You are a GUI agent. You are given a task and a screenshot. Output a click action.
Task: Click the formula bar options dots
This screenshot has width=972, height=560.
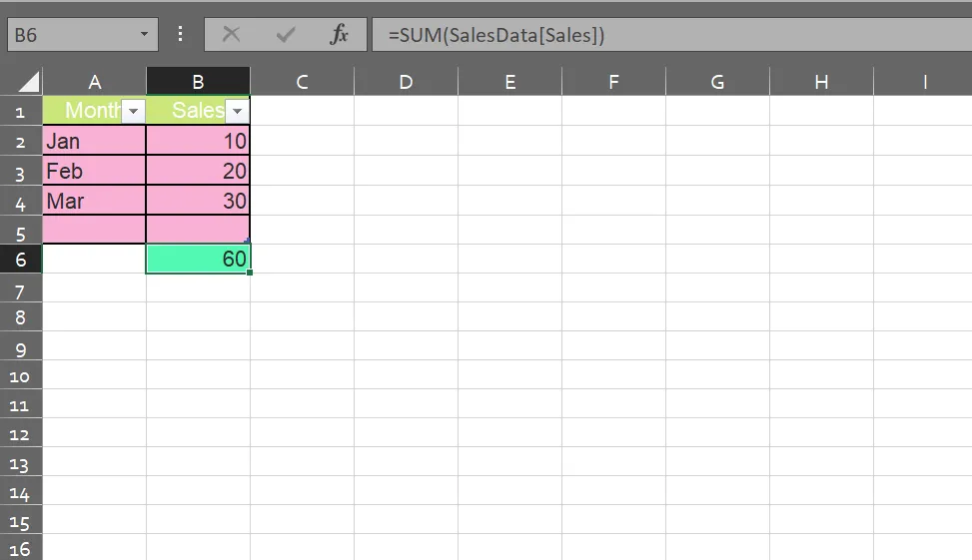[x=181, y=34]
